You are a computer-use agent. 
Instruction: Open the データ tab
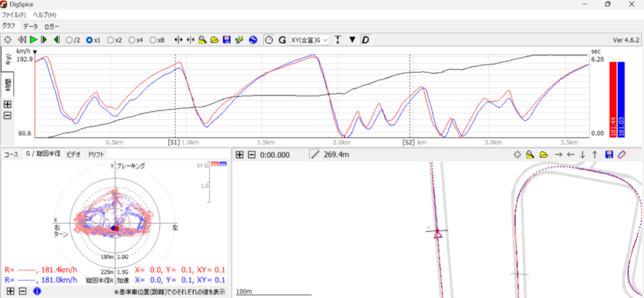[x=30, y=26]
